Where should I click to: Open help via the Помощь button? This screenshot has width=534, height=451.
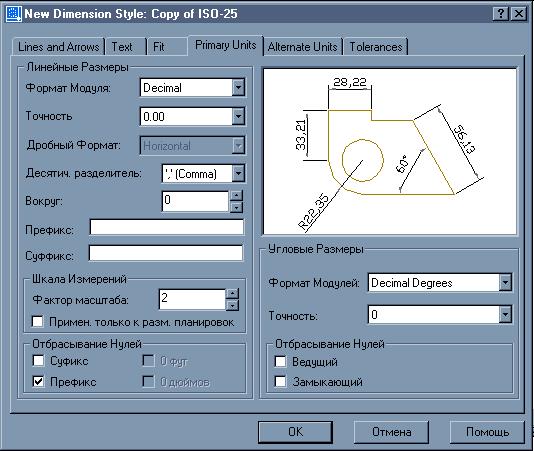(487, 432)
